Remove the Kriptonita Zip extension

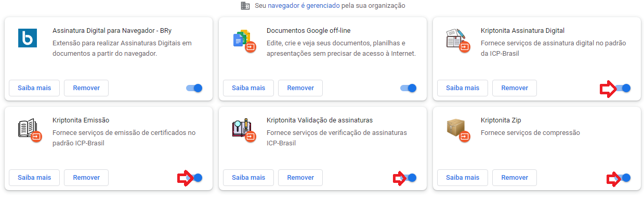(515, 178)
